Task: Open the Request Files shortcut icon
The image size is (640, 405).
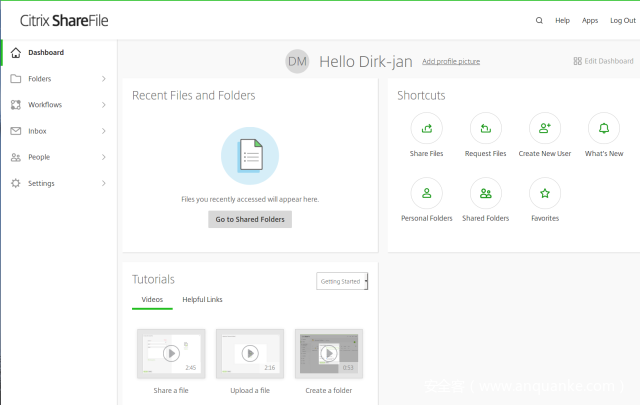Action: (x=485, y=129)
